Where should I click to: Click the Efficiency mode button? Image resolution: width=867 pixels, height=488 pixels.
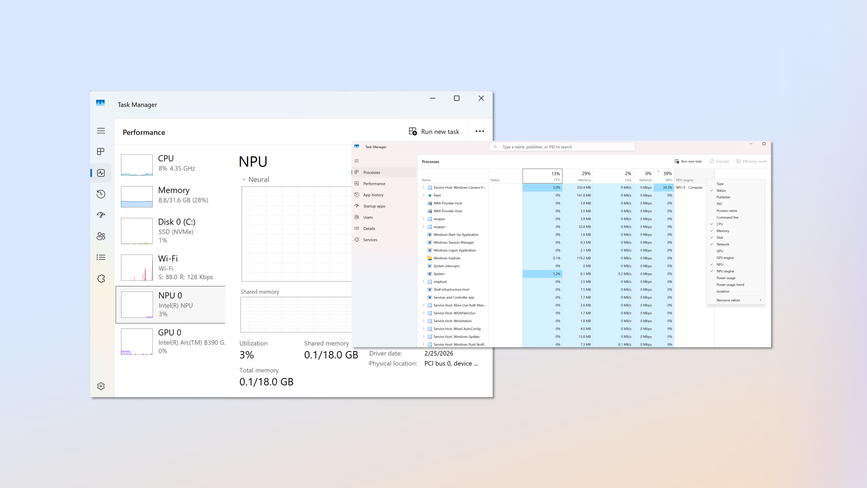[x=751, y=161]
